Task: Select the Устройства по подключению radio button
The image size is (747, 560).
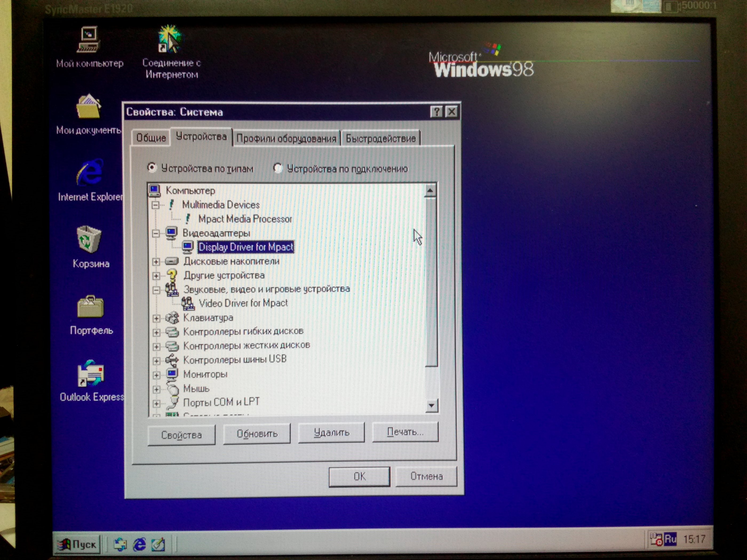Action: click(x=278, y=168)
